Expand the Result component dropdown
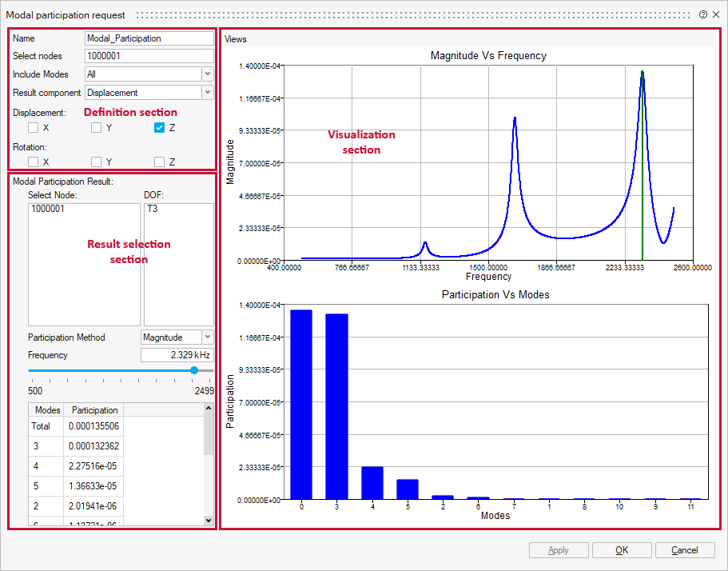This screenshot has height=571, width=728. pos(208,93)
